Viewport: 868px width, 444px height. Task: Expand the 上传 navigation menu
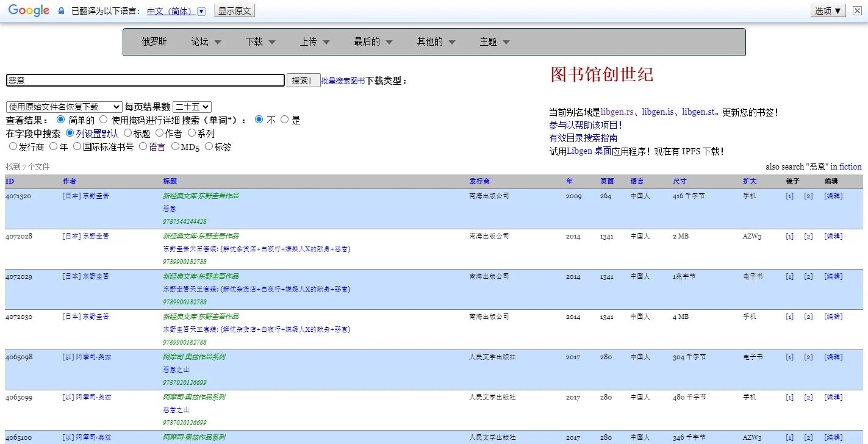pyautogui.click(x=315, y=41)
